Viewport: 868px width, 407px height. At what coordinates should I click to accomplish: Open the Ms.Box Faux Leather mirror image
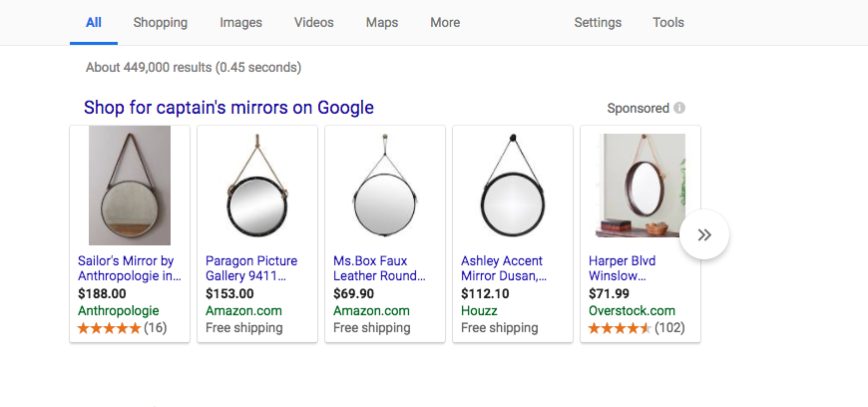pos(385,186)
